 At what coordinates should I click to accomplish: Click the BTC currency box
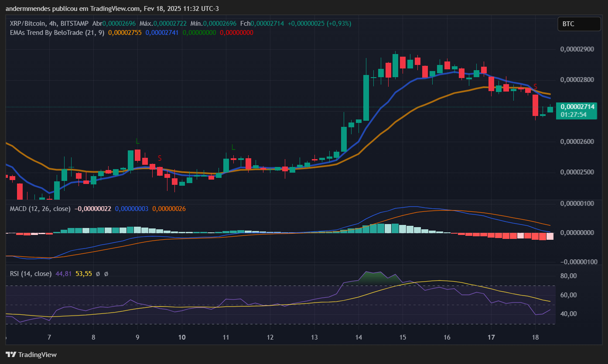579,24
